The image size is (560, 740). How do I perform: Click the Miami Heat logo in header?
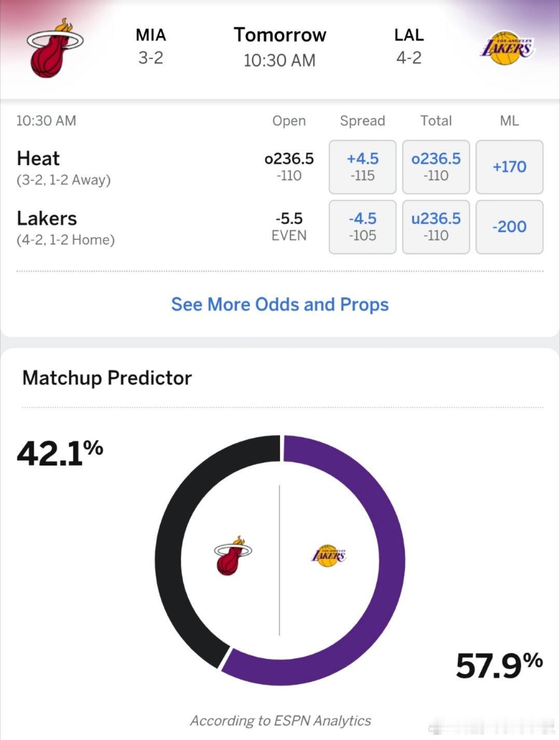point(54,48)
